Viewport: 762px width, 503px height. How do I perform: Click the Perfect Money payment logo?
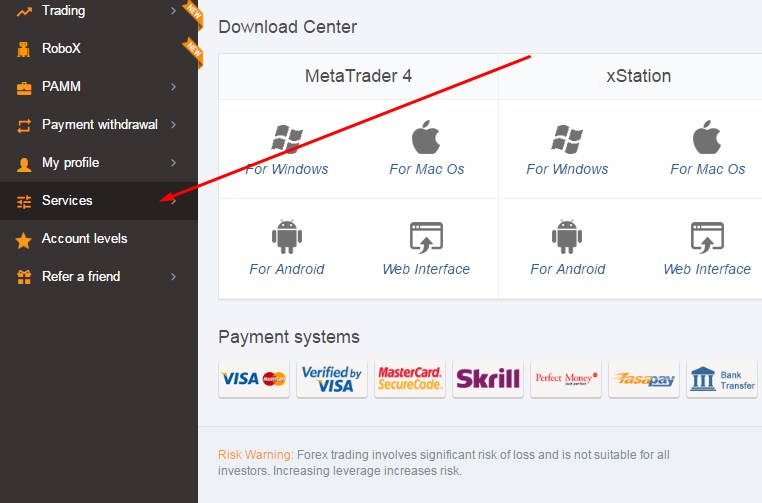(x=566, y=379)
